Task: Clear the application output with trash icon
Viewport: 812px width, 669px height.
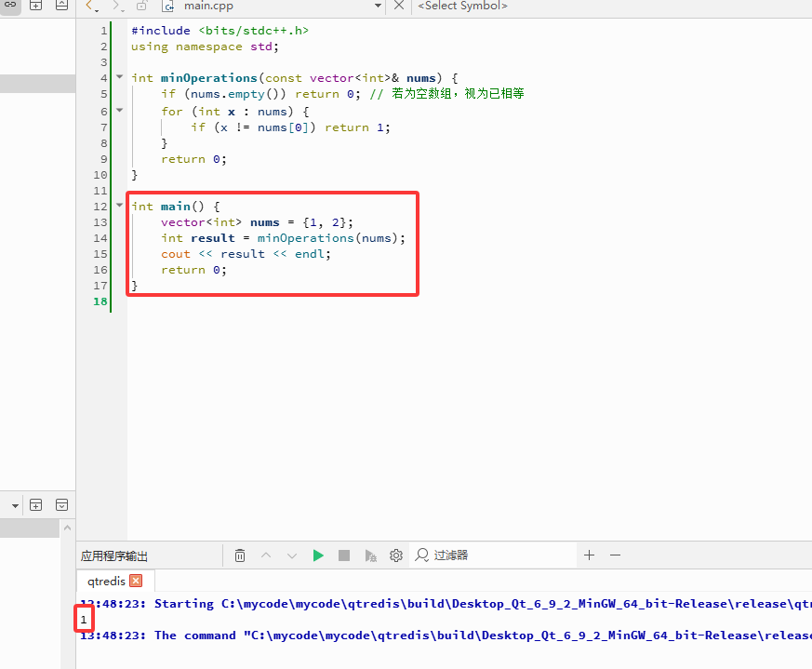Action: tap(240, 555)
